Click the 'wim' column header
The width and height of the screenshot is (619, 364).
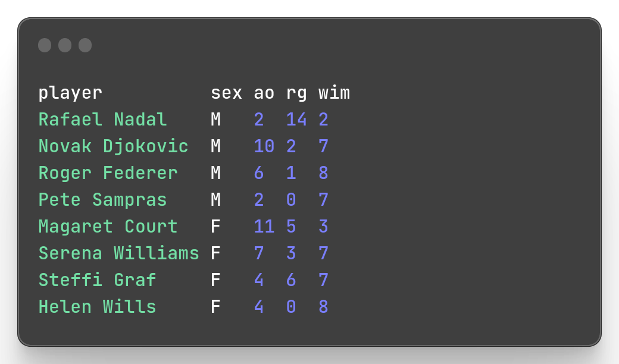(334, 93)
